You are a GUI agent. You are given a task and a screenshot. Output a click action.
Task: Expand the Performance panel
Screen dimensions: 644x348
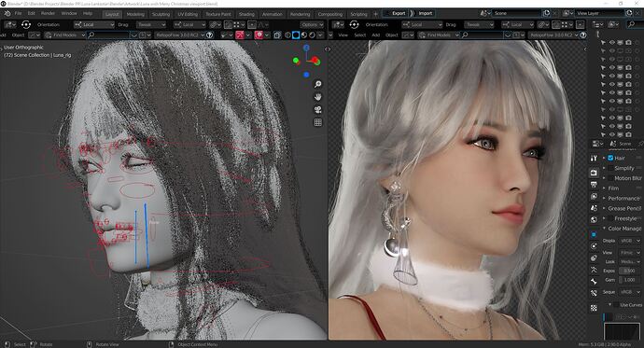pos(623,198)
